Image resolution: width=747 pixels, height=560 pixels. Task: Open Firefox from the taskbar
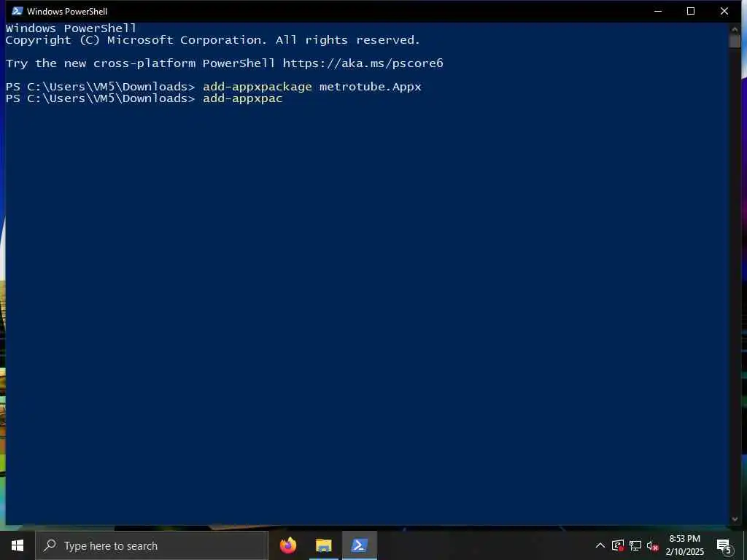pos(288,545)
